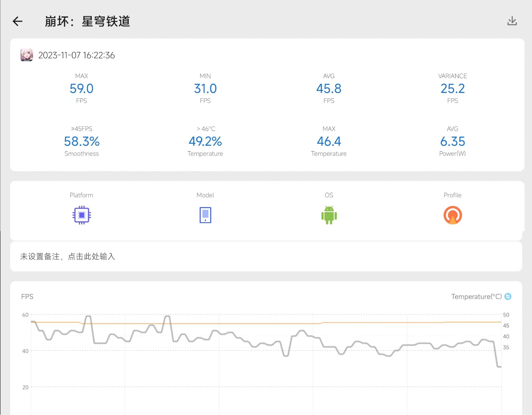Screen dimensions: 532x415
Task: Click the 'Model' label
Action: [205, 195]
